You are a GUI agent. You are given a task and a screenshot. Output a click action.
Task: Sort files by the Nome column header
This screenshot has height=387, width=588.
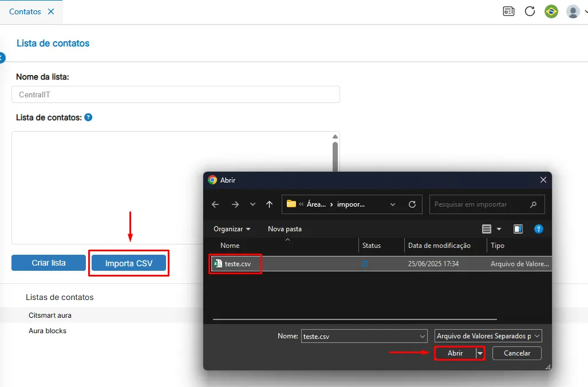click(230, 245)
